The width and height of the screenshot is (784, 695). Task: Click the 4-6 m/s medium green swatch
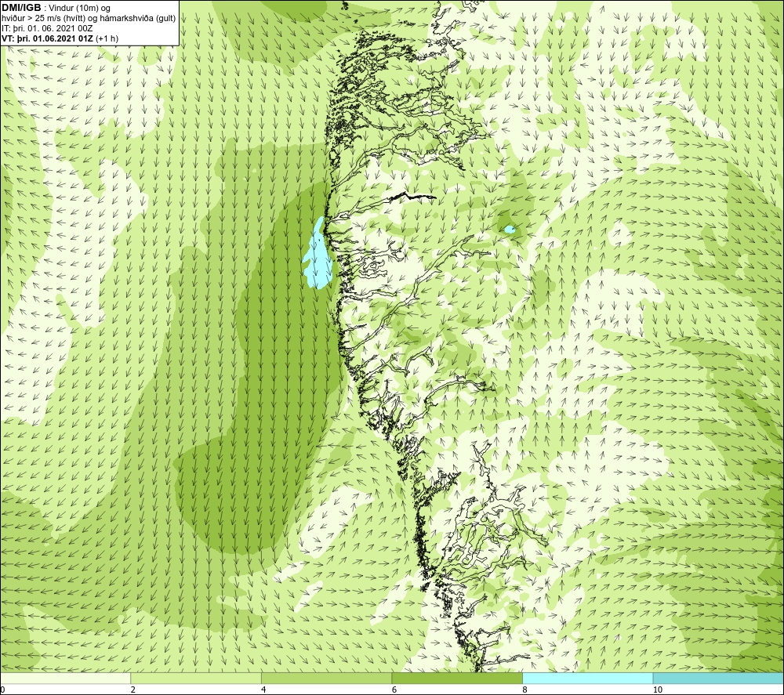coord(326,678)
